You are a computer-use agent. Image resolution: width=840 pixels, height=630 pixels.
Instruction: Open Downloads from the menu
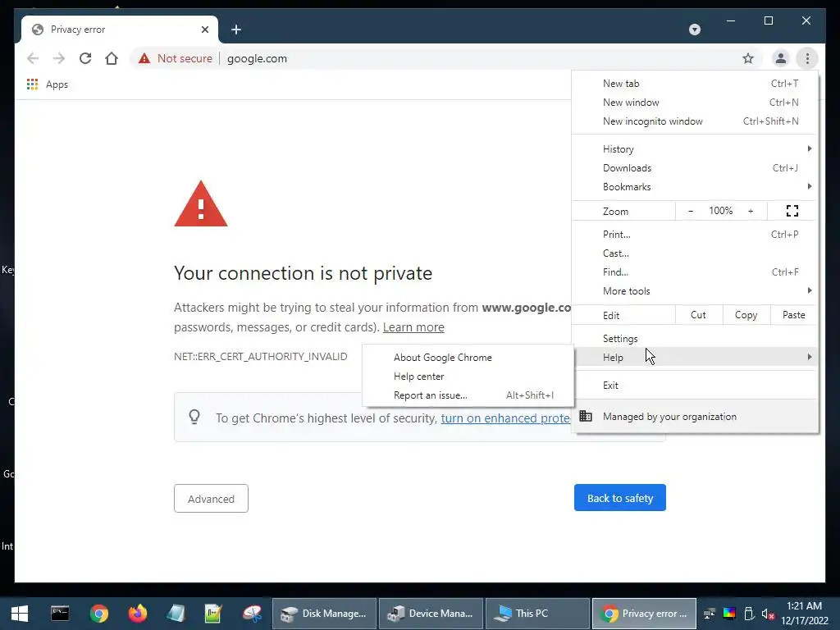[695, 167]
